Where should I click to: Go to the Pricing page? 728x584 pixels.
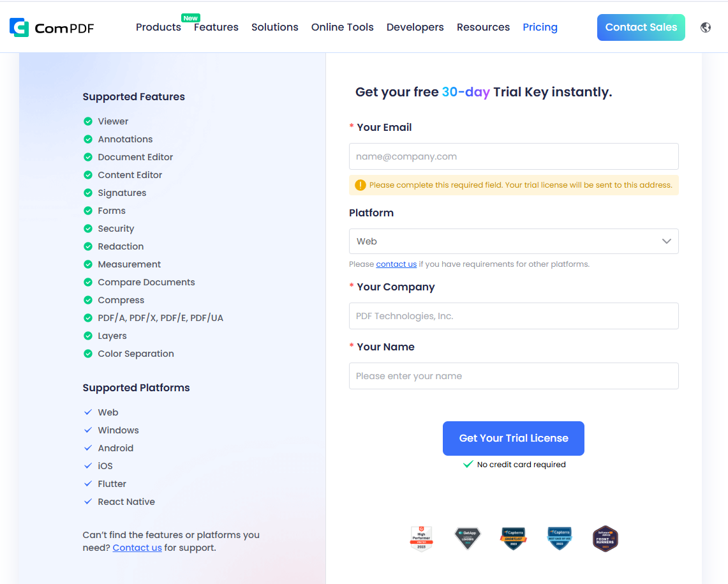[x=540, y=27]
